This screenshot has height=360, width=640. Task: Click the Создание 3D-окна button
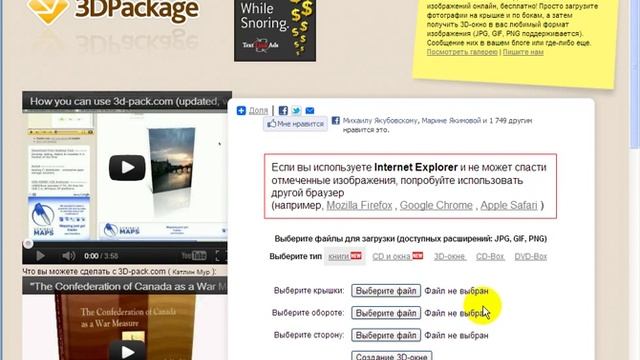coord(391,356)
